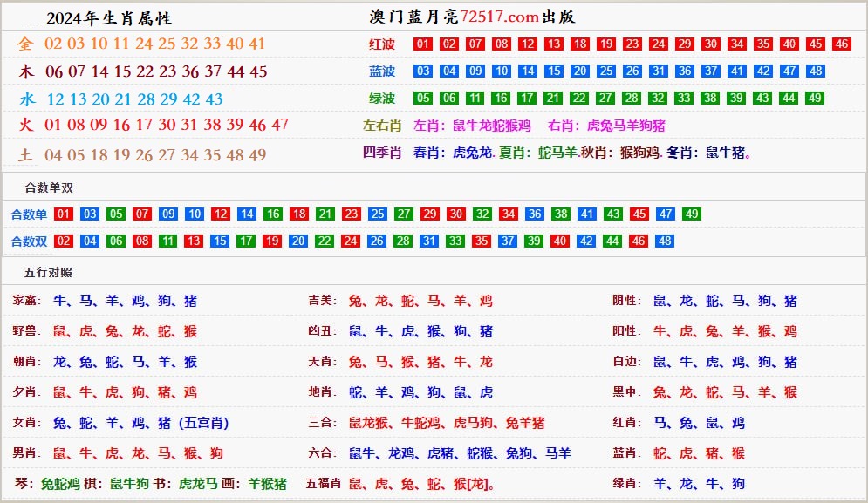The height and width of the screenshot is (503, 868).
Task: Select the 木 element label
Action: pos(25,71)
